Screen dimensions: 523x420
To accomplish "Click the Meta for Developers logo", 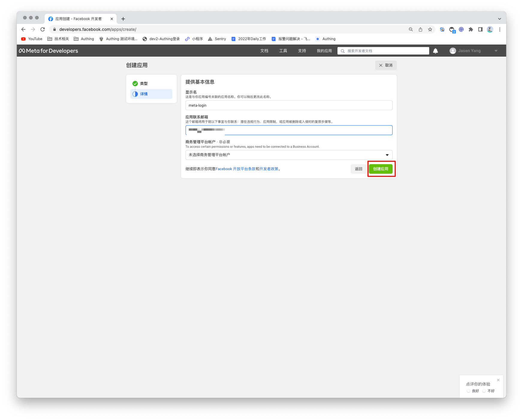I will [x=49, y=51].
